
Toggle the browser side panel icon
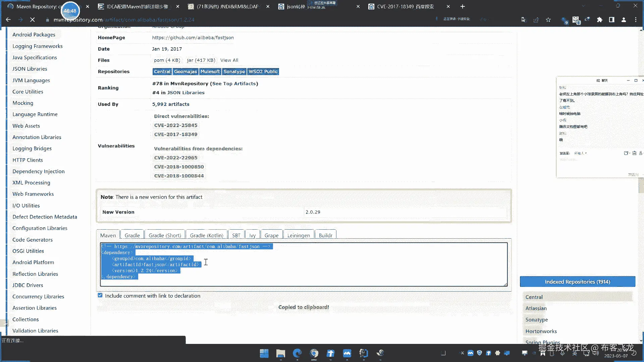[x=611, y=20]
